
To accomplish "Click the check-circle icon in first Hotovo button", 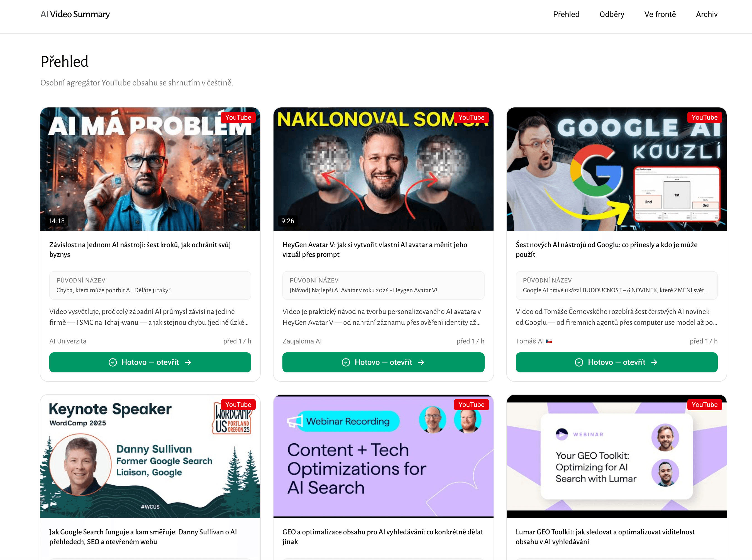I will [113, 362].
